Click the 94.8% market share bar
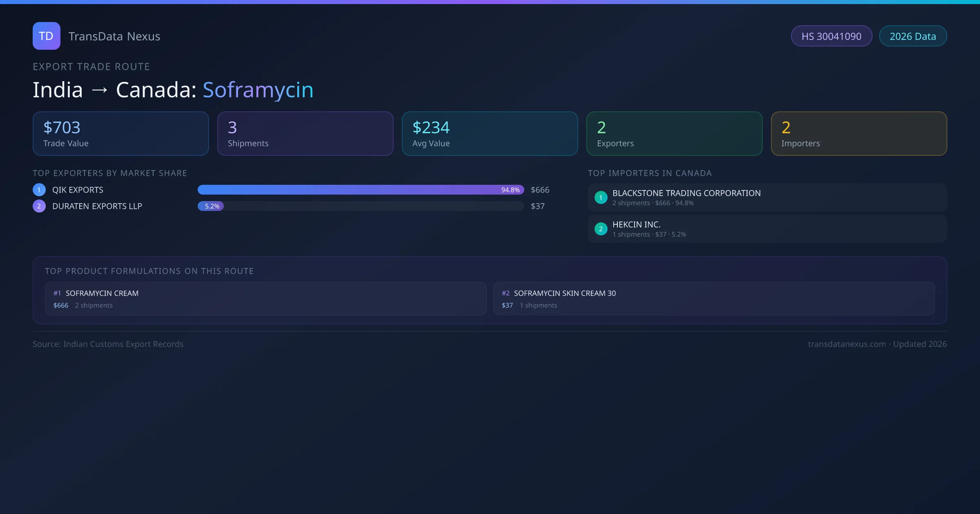The image size is (980, 514). click(361, 190)
